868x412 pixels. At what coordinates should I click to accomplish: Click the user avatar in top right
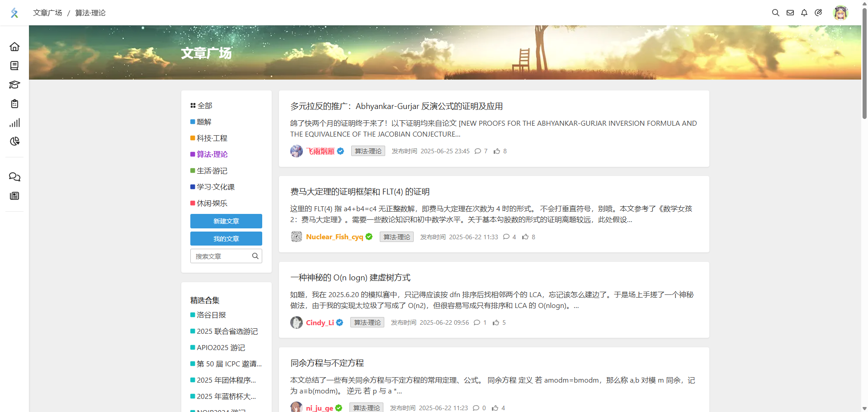840,13
